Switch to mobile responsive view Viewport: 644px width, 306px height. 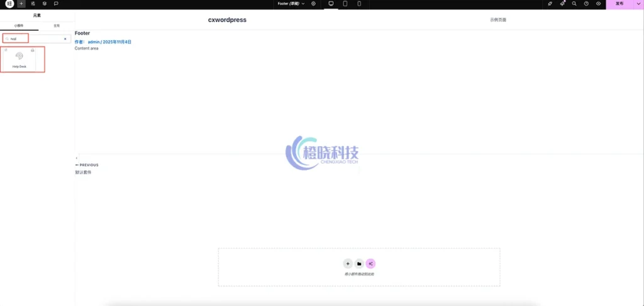click(x=359, y=4)
